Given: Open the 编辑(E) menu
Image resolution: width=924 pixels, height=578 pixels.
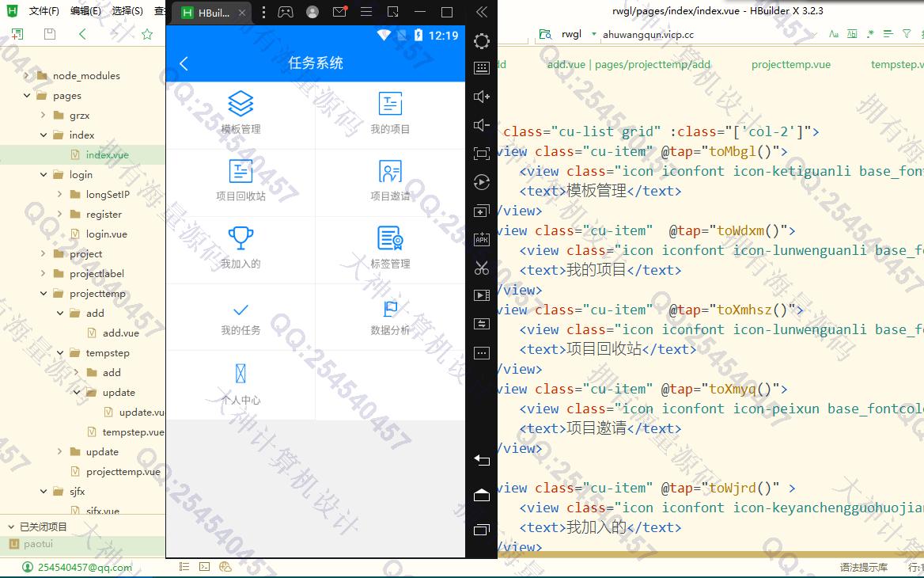Looking at the screenshot, I should click(x=85, y=10).
